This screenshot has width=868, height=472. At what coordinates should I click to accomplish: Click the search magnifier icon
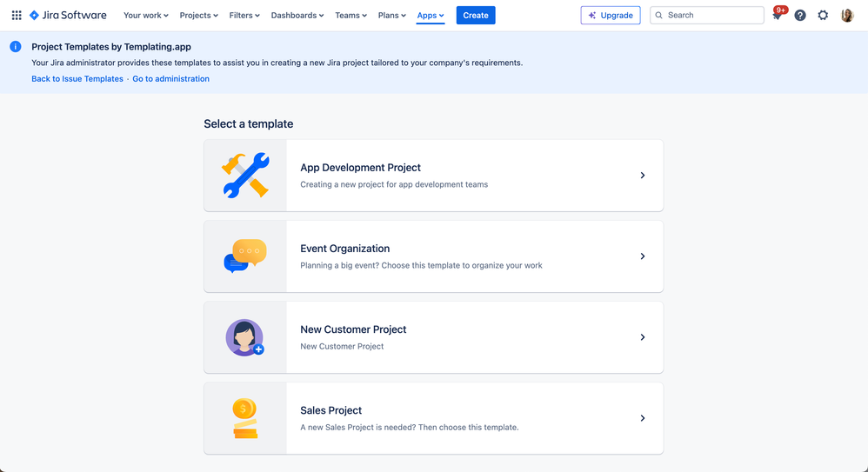click(658, 16)
